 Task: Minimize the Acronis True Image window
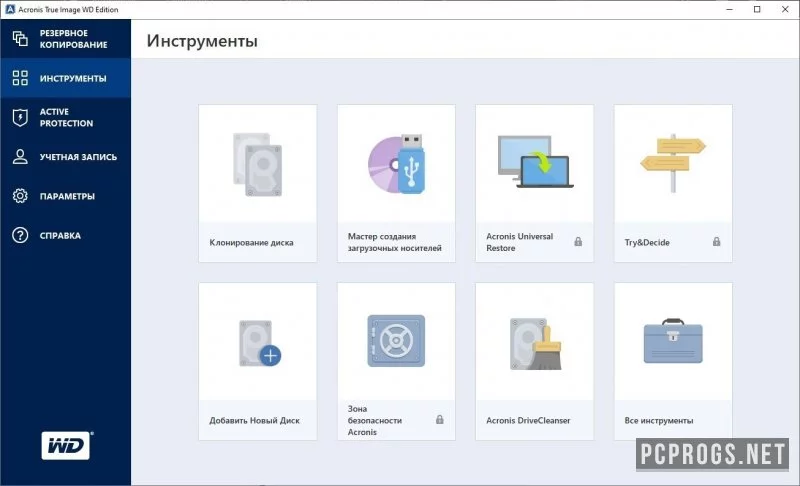730,9
